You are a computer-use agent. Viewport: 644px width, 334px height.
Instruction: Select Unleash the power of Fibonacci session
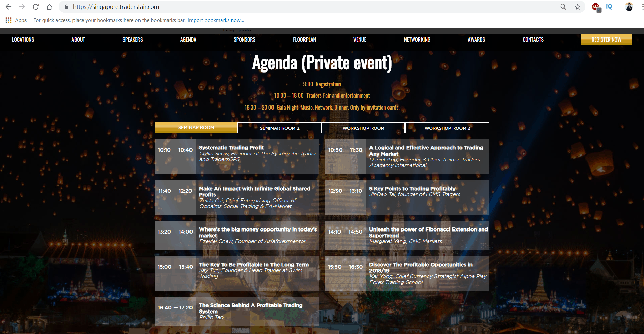point(428,232)
